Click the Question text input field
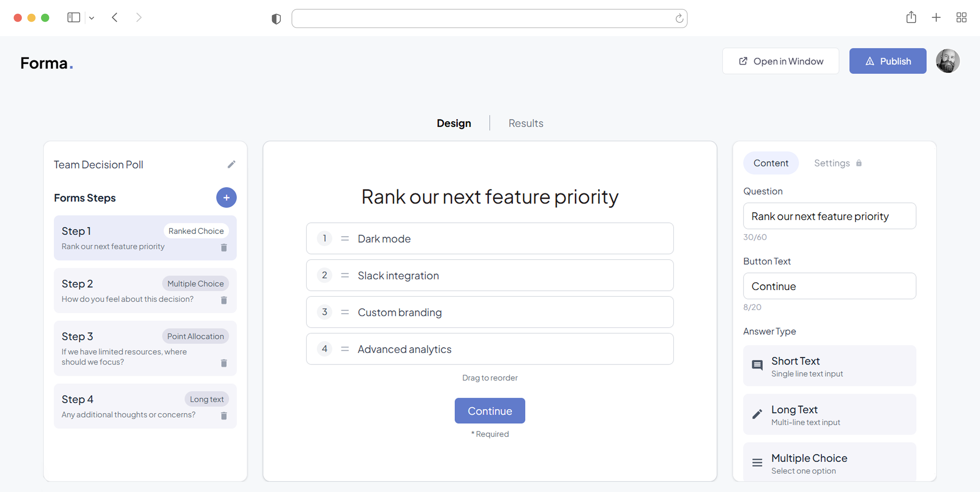The width and height of the screenshot is (980, 492). click(829, 216)
